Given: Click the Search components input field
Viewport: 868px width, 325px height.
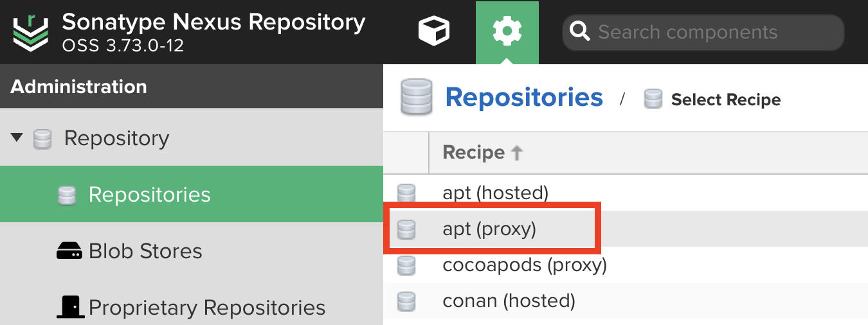Looking at the screenshot, I should point(714,32).
